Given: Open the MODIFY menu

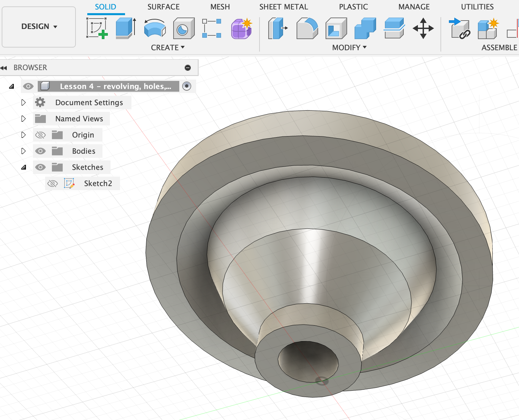Looking at the screenshot, I should [x=349, y=48].
